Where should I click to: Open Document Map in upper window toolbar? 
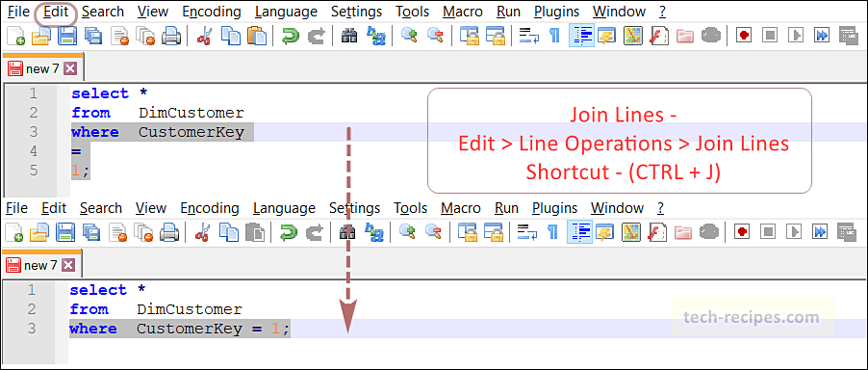coord(632,36)
